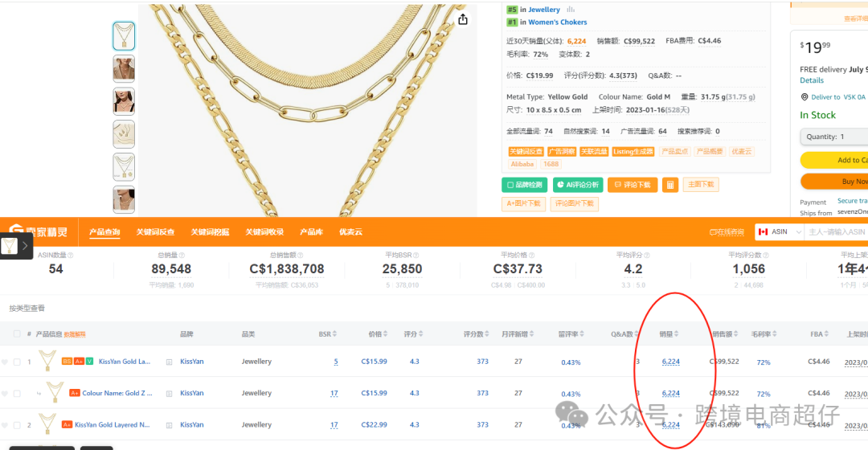
Task: Click the Canada flag icon in ASIN selector
Action: click(764, 232)
